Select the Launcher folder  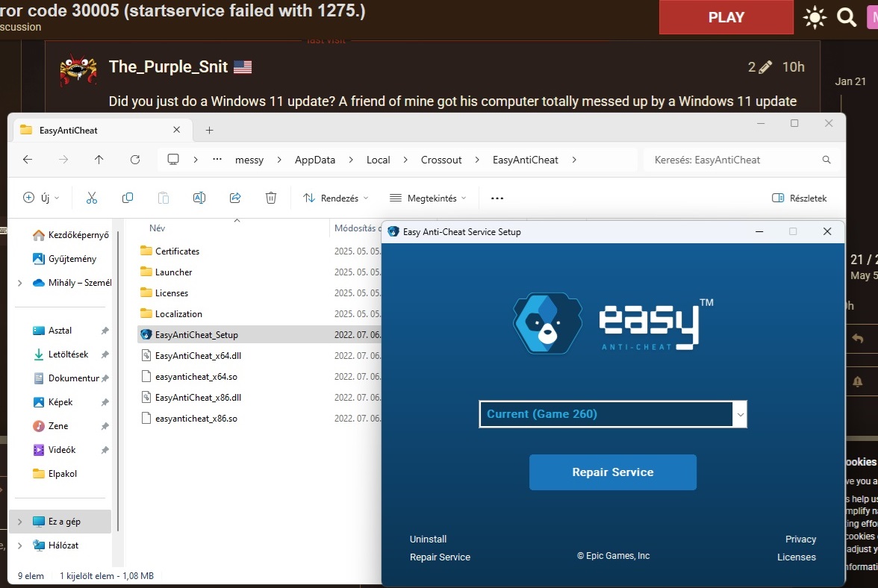point(173,272)
